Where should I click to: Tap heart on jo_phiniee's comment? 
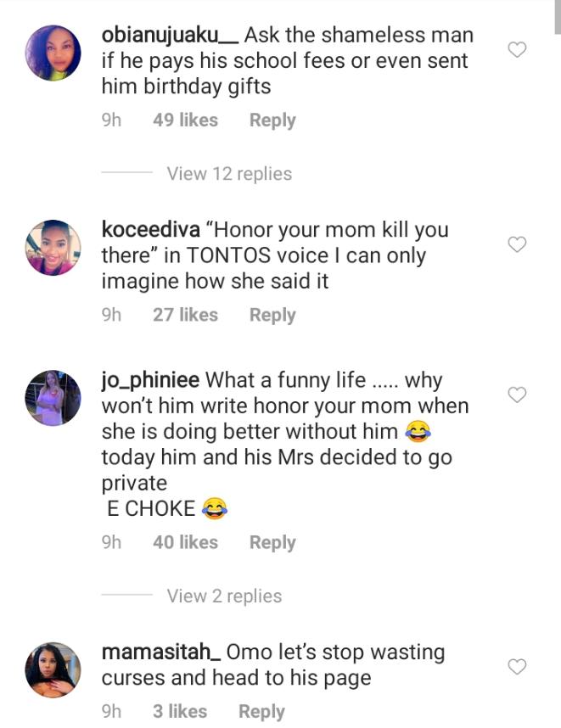point(517,395)
